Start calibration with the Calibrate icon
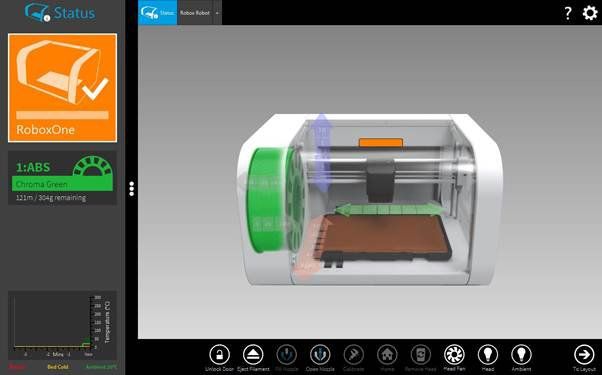 click(x=354, y=355)
